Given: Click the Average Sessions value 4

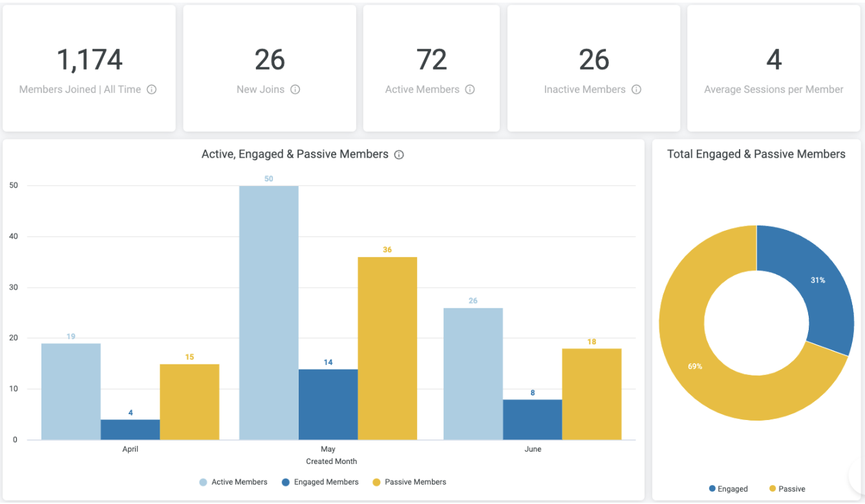Looking at the screenshot, I should click(774, 60).
